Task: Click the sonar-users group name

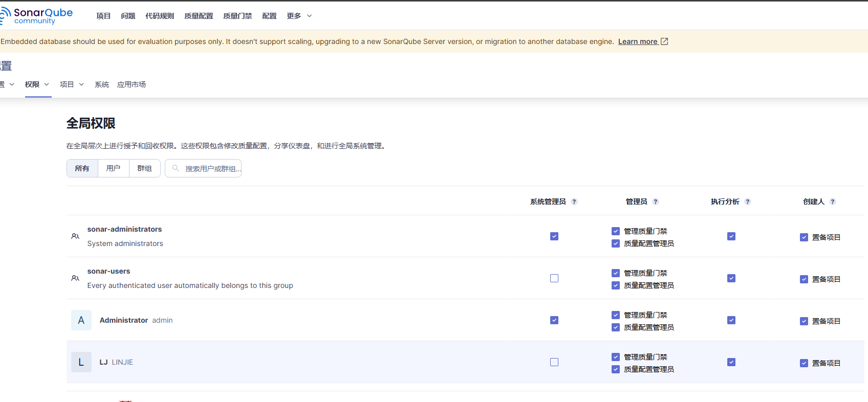Action: coord(108,271)
